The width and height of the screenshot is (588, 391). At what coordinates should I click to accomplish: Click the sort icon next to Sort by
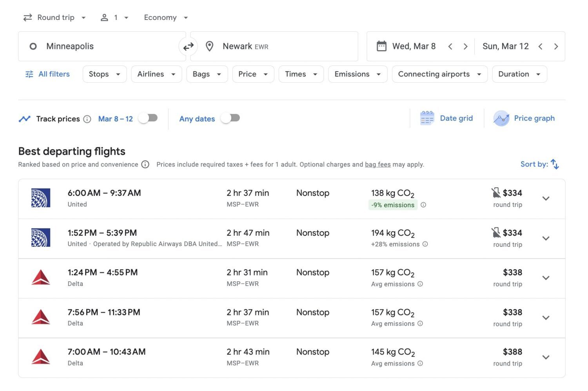coord(555,164)
